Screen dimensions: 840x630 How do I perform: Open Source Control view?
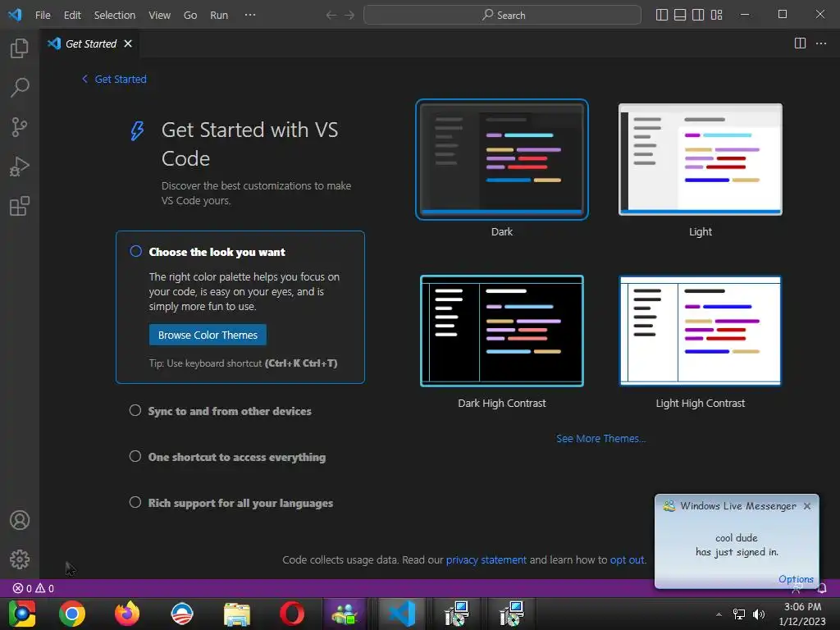(20, 127)
